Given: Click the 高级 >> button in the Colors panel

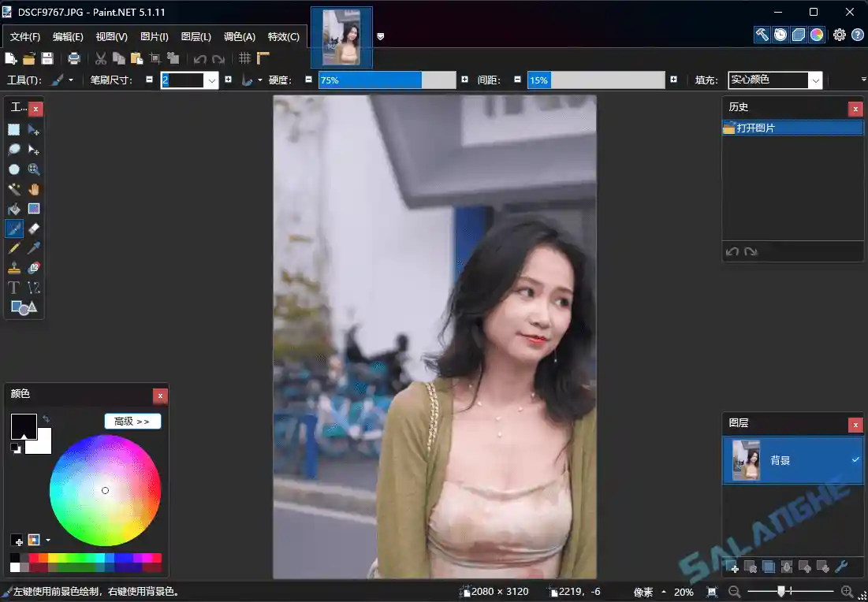Looking at the screenshot, I should click(132, 421).
